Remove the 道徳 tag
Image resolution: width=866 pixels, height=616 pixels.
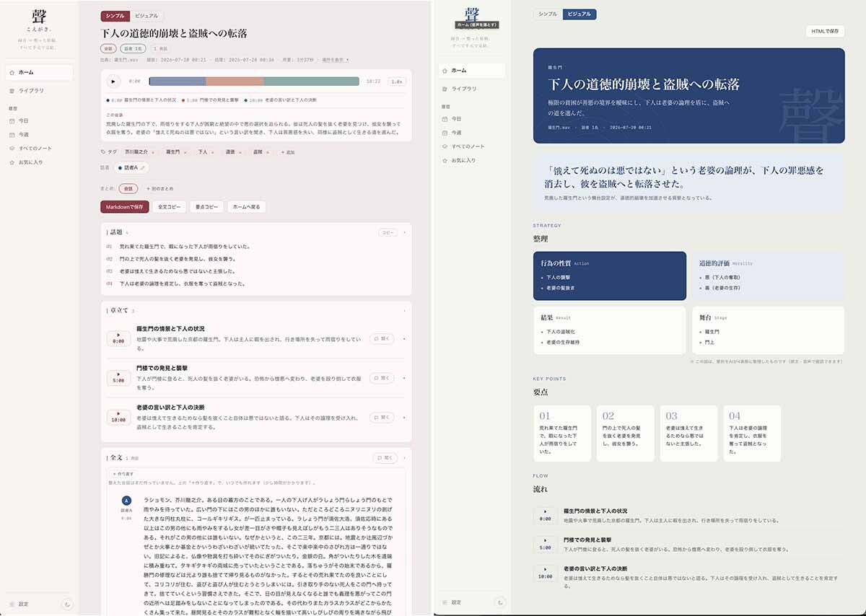[x=241, y=152]
